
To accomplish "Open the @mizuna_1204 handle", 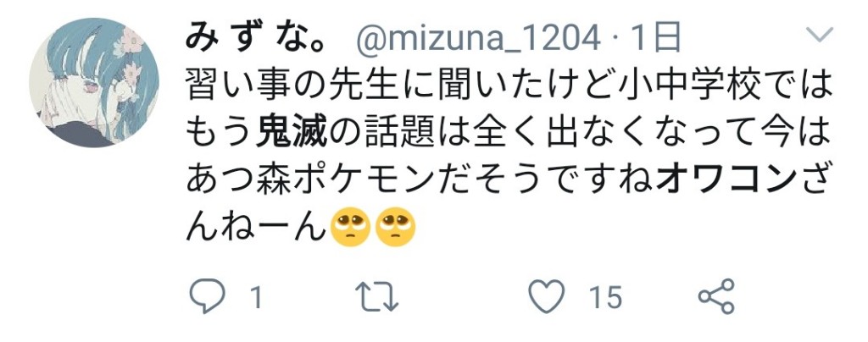I will 477,39.
